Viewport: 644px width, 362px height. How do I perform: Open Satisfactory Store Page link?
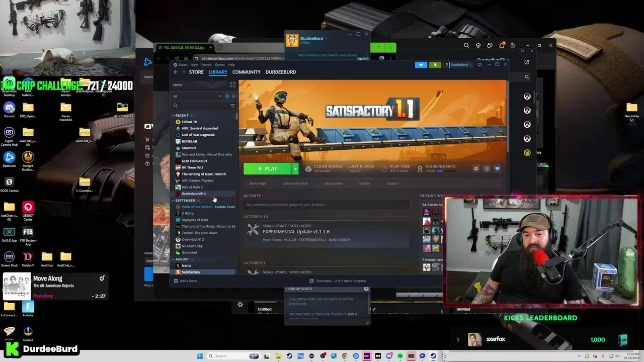257,184
